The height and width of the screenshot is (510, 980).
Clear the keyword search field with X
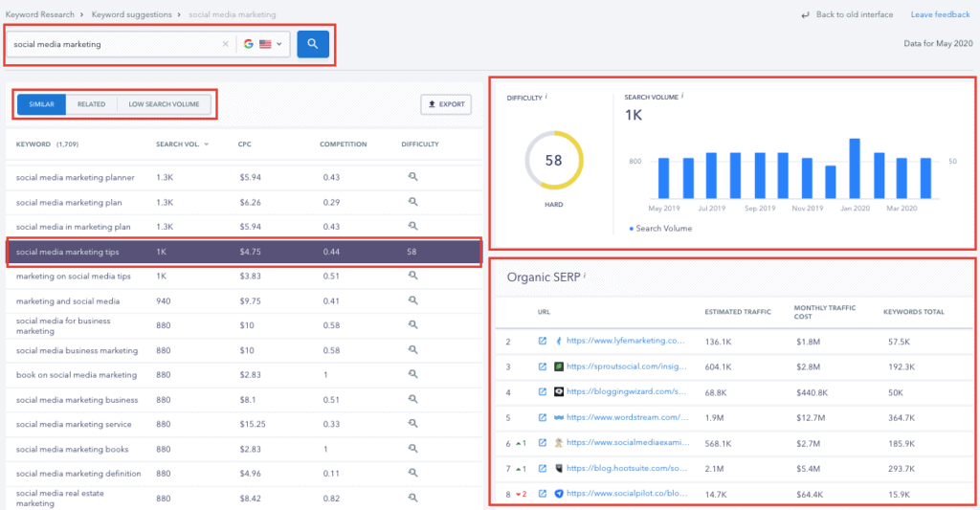226,44
